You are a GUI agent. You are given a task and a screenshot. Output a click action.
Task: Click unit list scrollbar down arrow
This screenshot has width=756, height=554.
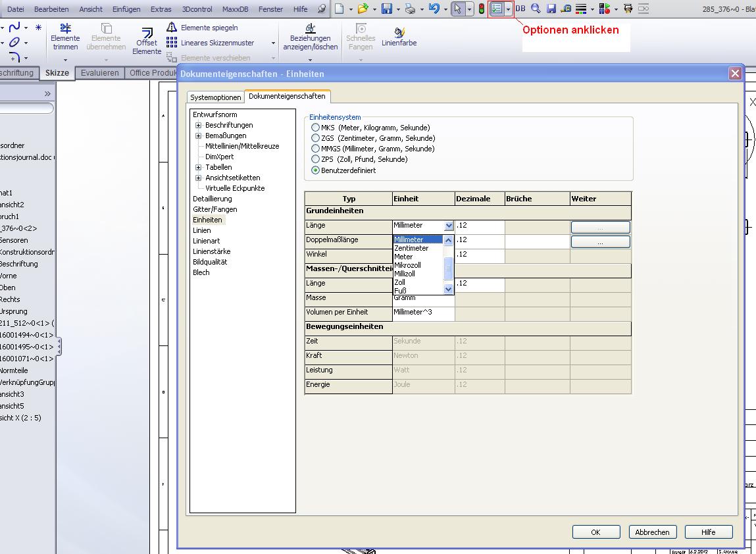448,290
